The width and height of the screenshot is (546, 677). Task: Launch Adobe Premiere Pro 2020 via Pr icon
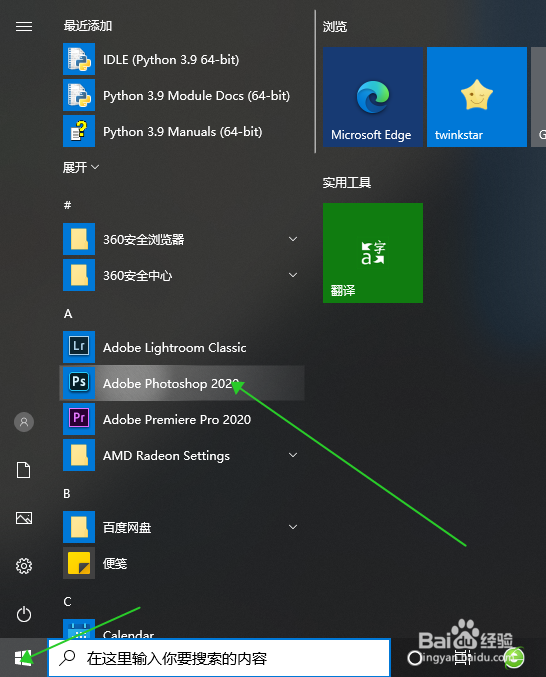point(79,419)
